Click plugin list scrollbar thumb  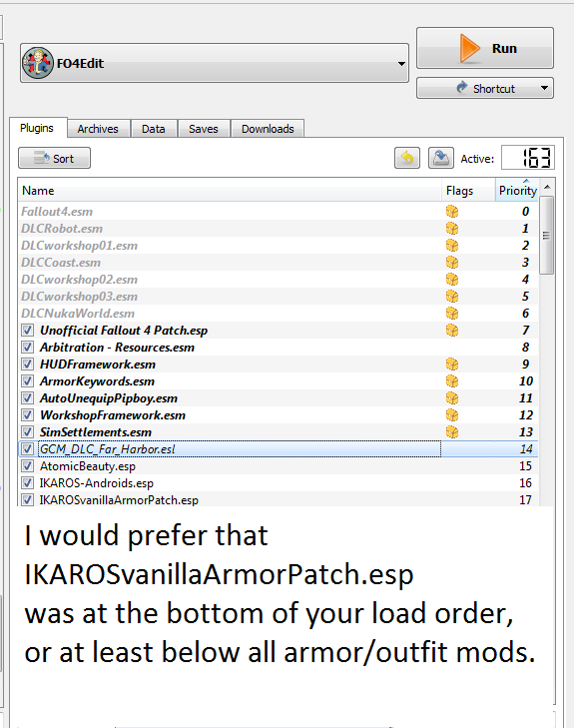(x=547, y=236)
